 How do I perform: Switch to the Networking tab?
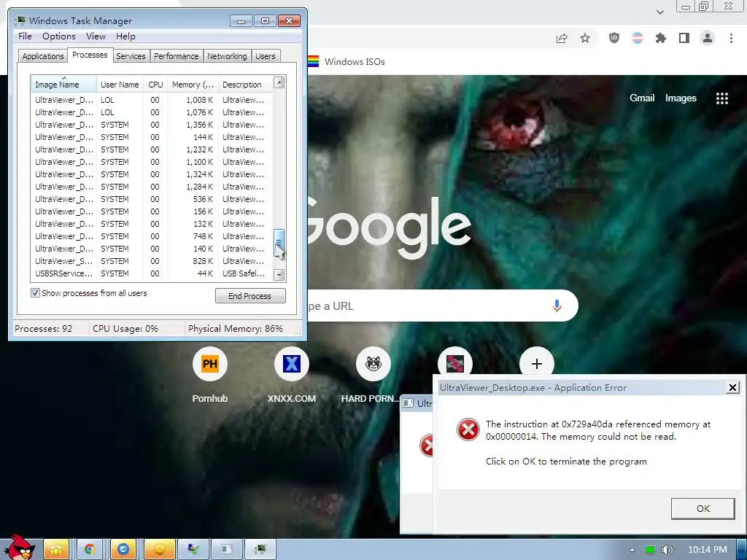(228, 56)
